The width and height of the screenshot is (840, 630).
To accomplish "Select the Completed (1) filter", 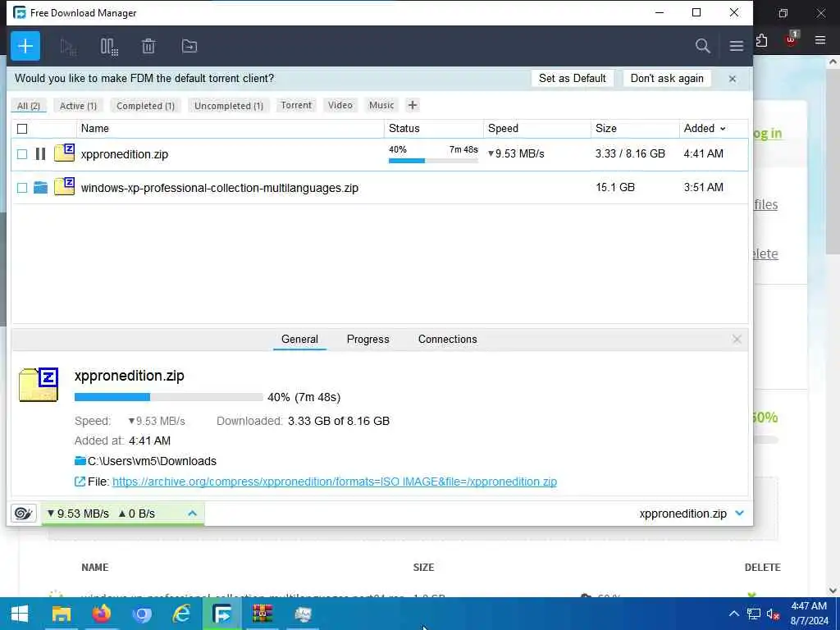I will pos(146,106).
